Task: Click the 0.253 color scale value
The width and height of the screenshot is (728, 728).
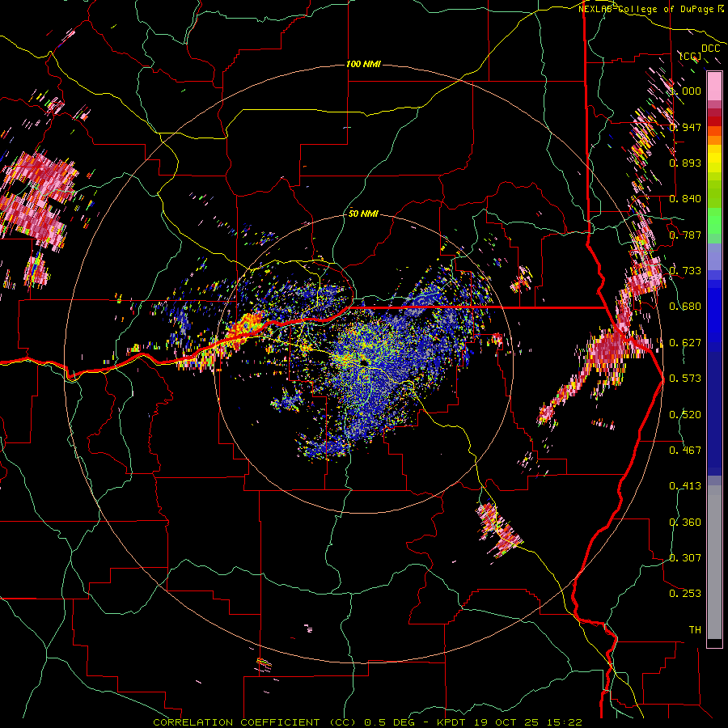Action: tap(685, 594)
